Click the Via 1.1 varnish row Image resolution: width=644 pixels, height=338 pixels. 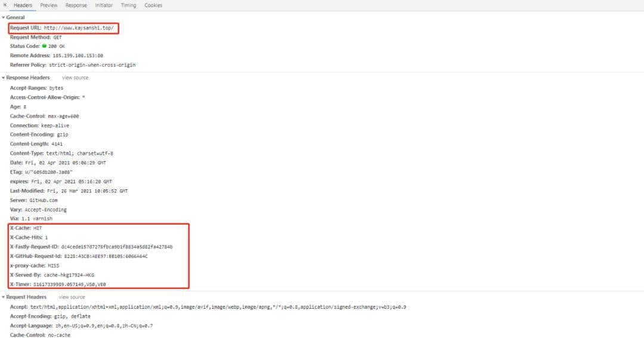click(31, 219)
